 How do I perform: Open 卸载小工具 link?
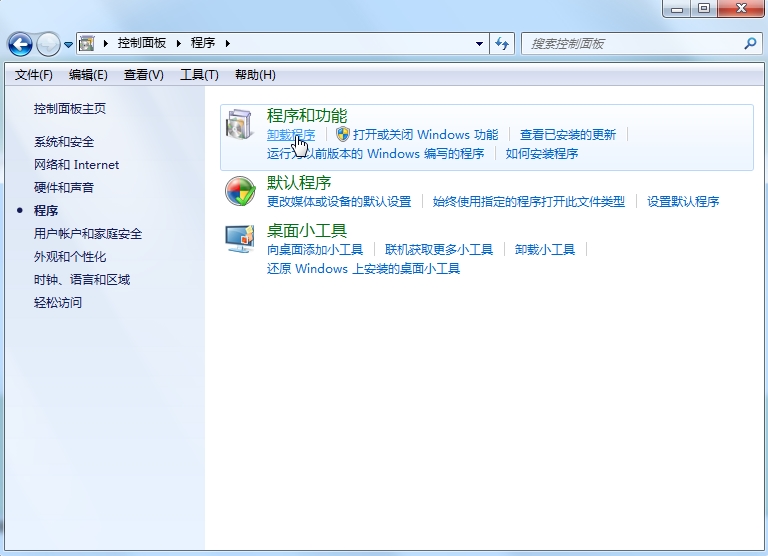(x=545, y=250)
